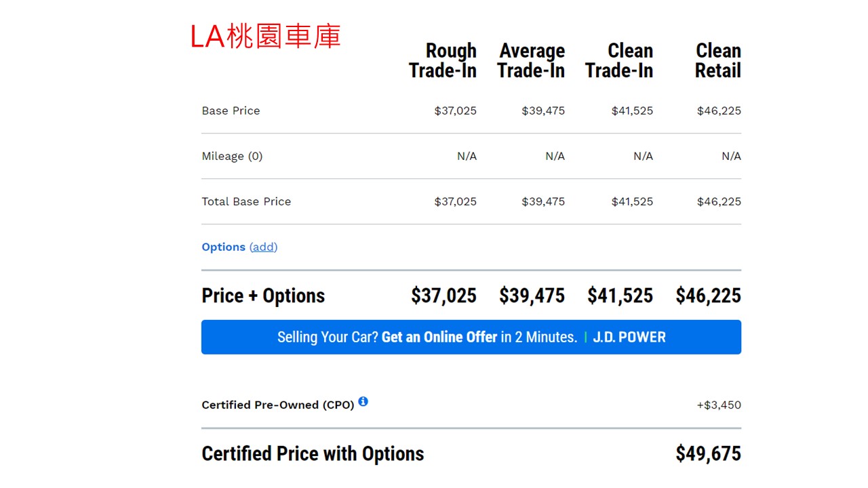
Task: Click the Options label
Action: coord(224,247)
